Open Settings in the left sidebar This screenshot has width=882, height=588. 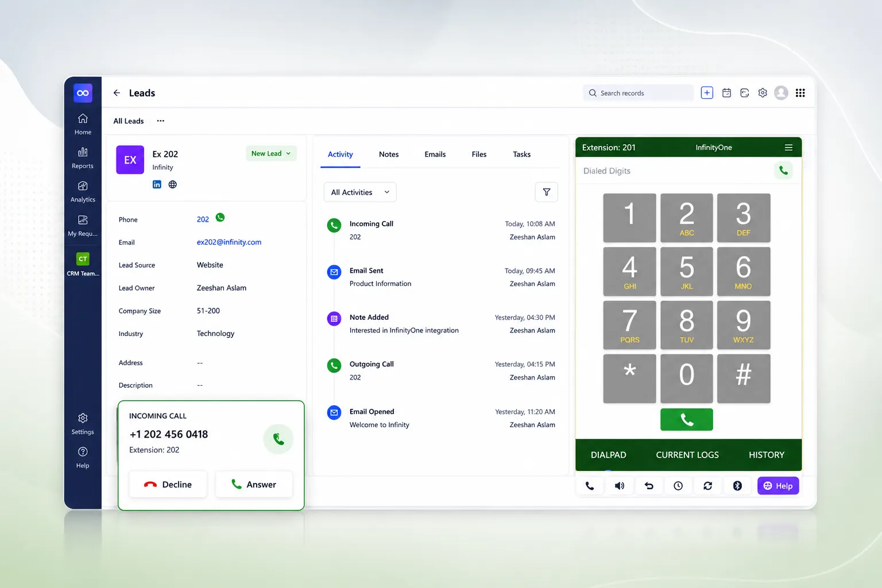pyautogui.click(x=83, y=424)
